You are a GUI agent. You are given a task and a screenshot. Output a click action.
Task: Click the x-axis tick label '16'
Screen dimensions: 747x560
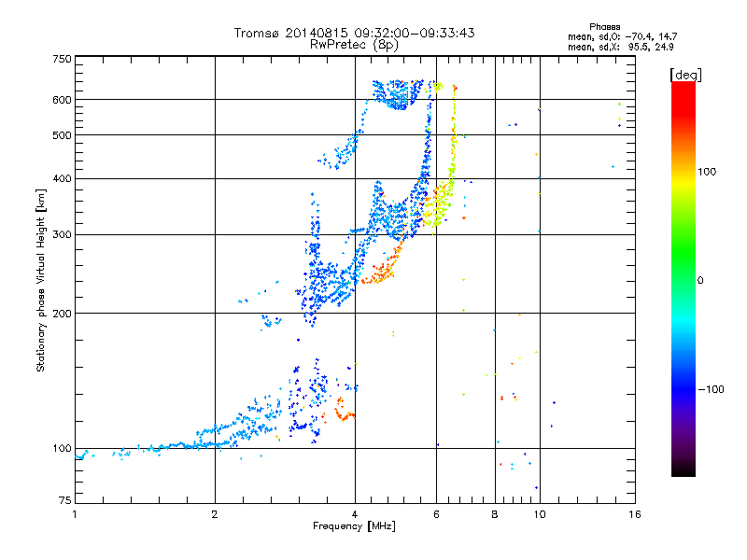tap(635, 515)
